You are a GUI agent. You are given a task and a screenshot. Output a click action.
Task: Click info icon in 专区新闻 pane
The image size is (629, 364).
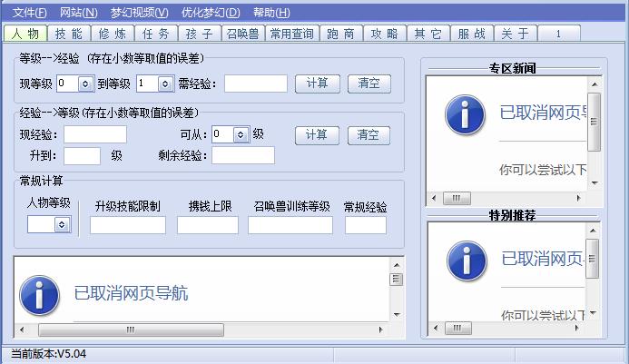coord(465,114)
